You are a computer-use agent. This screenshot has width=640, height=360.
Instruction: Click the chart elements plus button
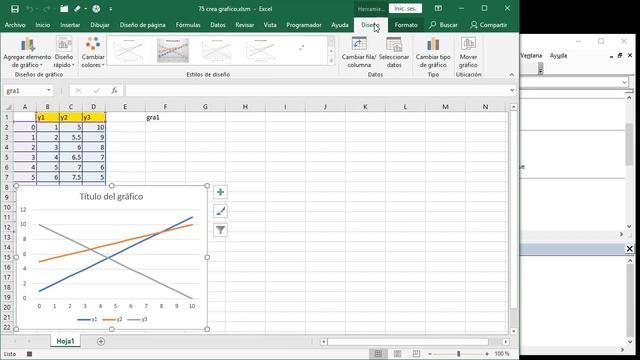click(x=220, y=192)
